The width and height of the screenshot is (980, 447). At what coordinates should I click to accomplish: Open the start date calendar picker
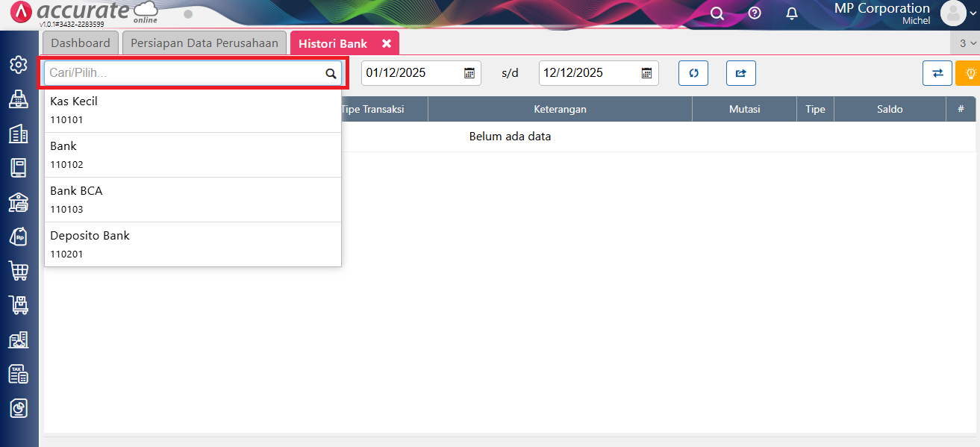tap(469, 73)
